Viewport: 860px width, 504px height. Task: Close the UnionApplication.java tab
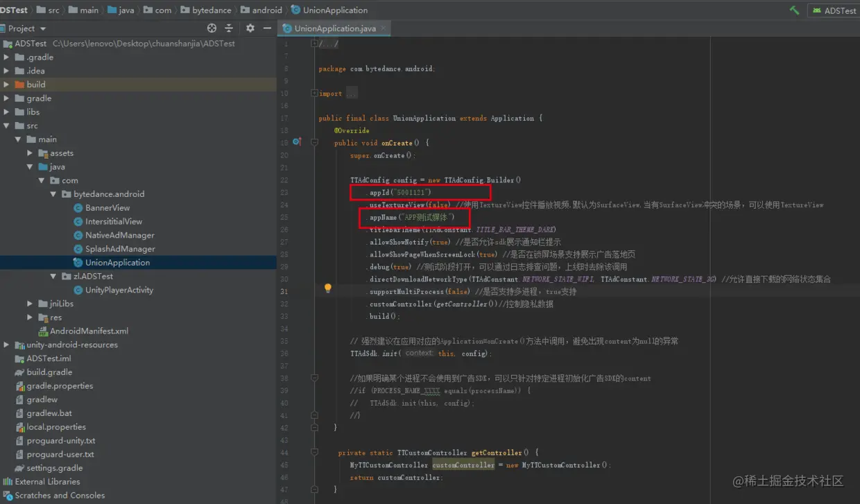[384, 28]
